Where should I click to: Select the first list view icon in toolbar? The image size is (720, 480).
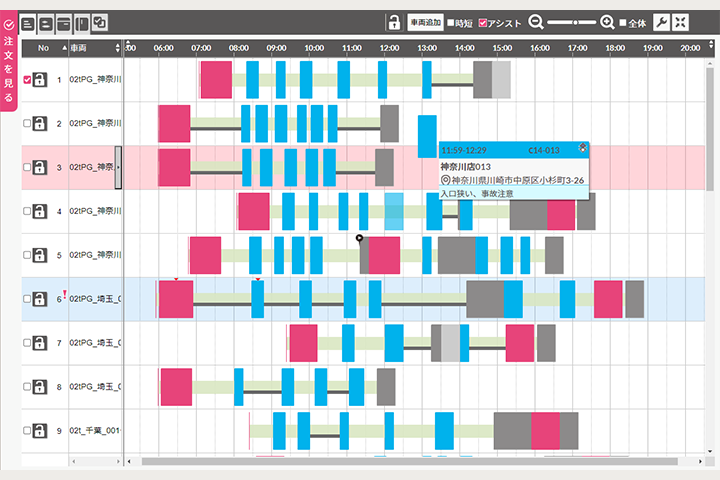[28, 22]
